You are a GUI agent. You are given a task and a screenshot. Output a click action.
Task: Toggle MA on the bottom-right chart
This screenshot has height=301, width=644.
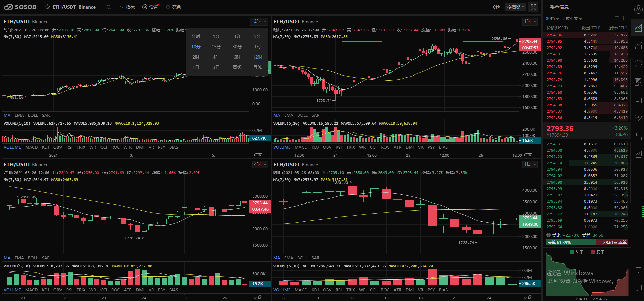point(277,258)
